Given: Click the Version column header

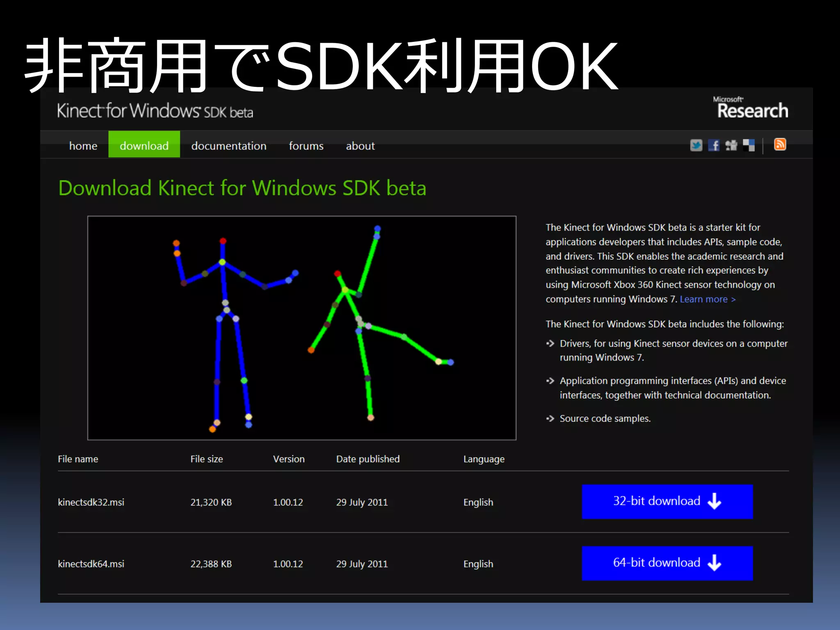Looking at the screenshot, I should [289, 459].
